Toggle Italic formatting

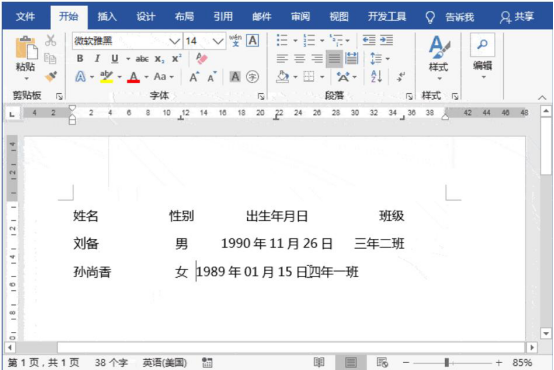[x=98, y=58]
